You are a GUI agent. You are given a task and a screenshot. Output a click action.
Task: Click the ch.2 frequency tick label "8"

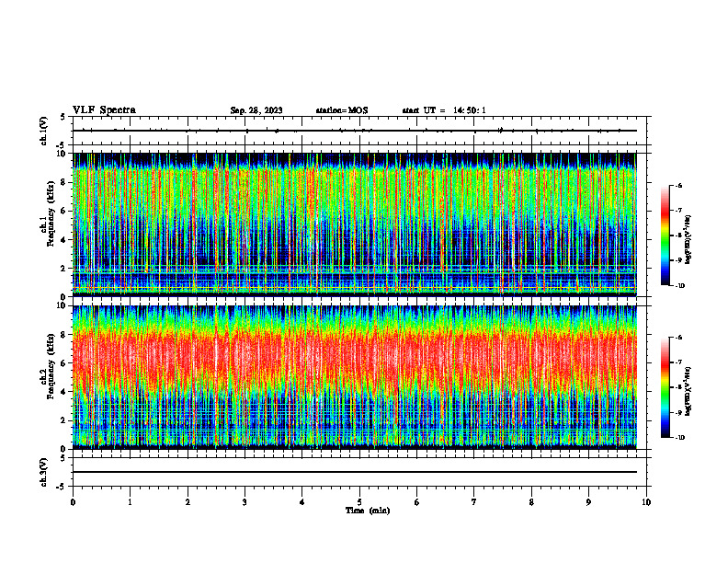tap(64, 335)
